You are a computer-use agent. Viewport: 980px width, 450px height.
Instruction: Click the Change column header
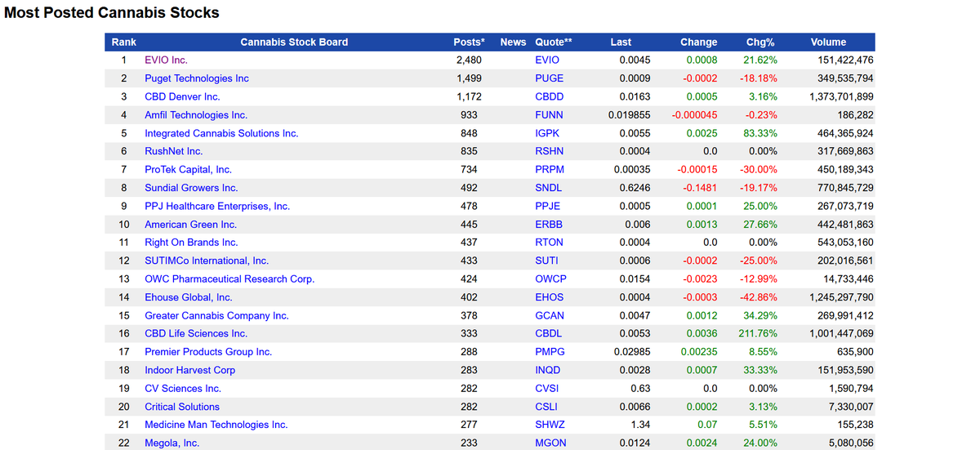698,42
